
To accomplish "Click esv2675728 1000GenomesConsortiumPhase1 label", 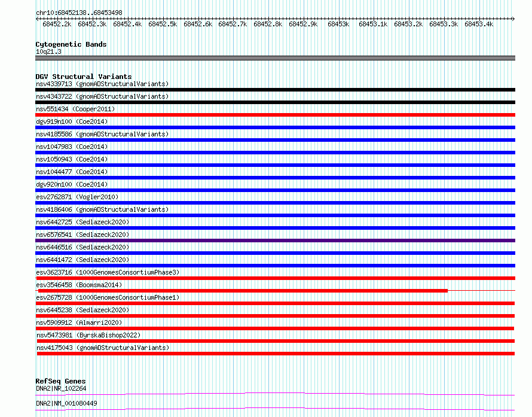I will point(108,297).
